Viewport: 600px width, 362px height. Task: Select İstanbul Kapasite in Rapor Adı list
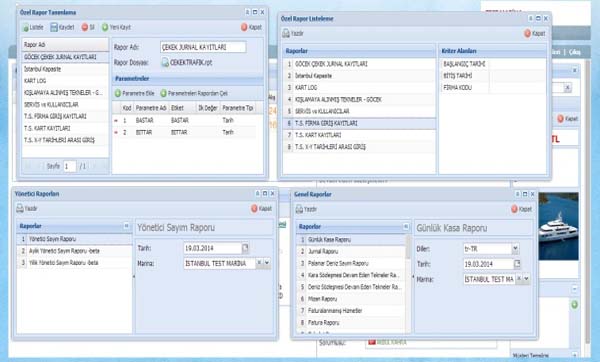pyautogui.click(x=65, y=69)
